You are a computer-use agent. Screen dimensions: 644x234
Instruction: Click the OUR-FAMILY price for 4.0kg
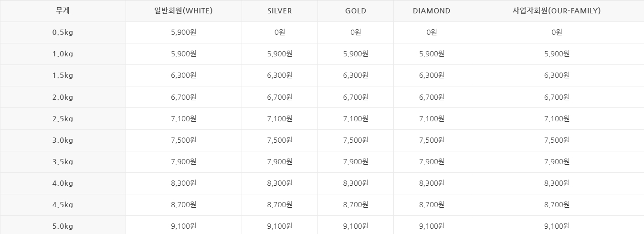coord(557,183)
